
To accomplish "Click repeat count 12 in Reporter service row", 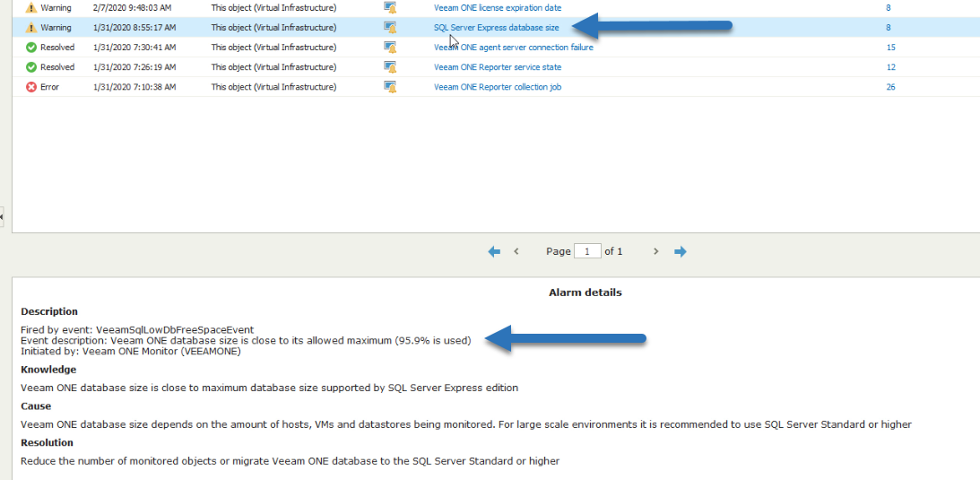I will click(x=890, y=67).
